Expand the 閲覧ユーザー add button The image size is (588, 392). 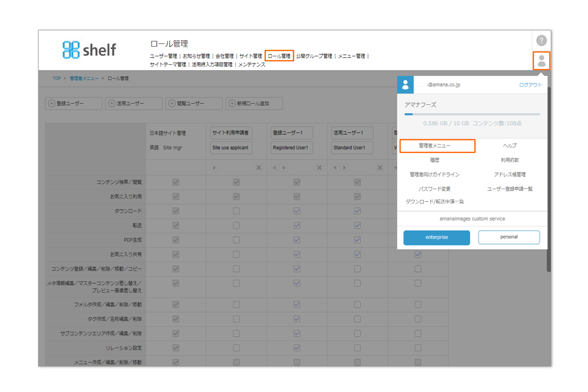click(x=194, y=103)
